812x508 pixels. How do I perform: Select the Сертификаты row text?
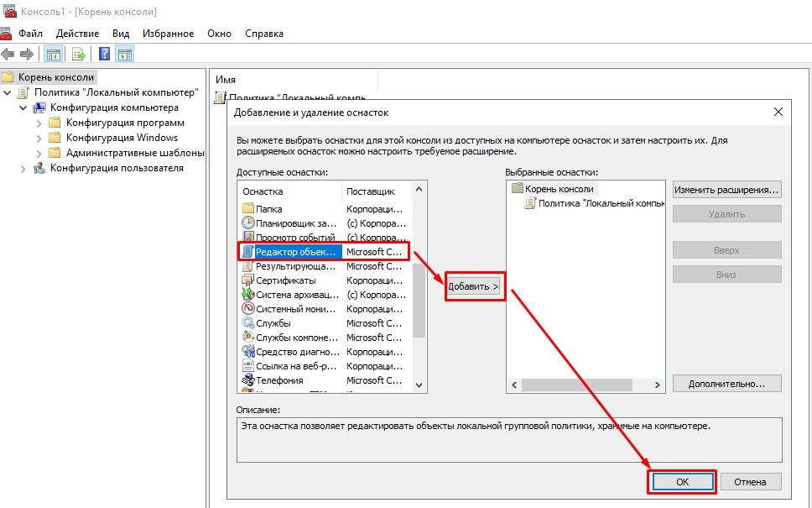point(286,280)
